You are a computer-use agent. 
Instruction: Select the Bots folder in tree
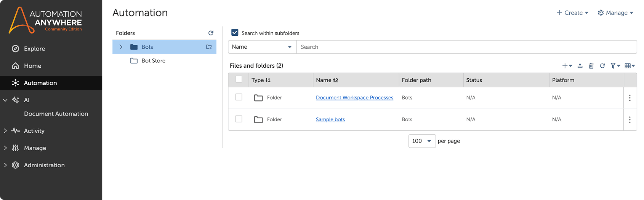pyautogui.click(x=164, y=47)
